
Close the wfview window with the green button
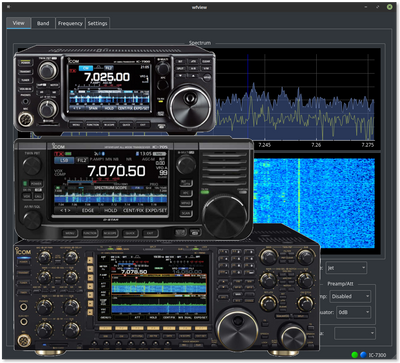point(390,7)
